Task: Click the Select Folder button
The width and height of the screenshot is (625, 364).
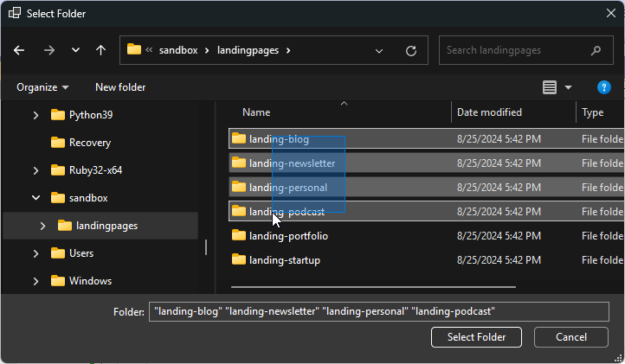Action: pos(476,337)
